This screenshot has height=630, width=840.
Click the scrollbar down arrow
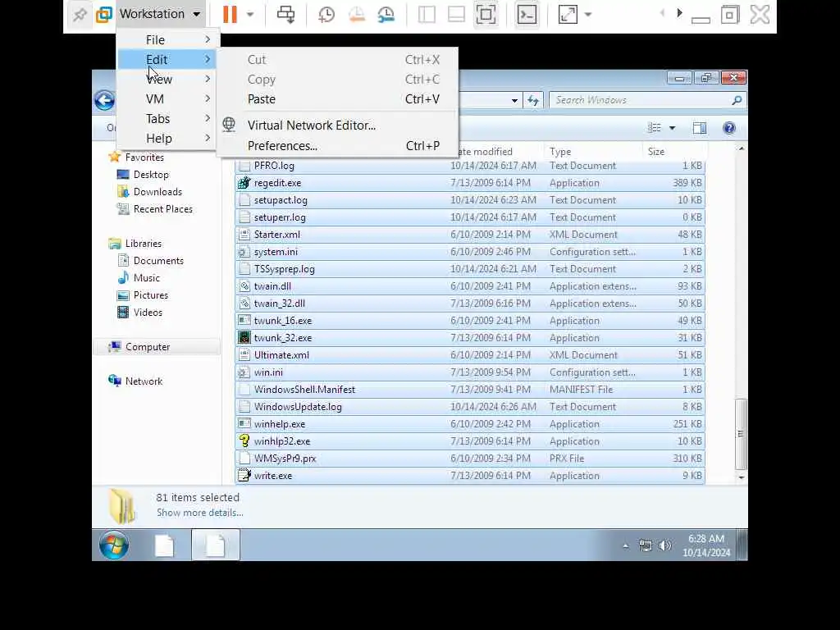742,477
